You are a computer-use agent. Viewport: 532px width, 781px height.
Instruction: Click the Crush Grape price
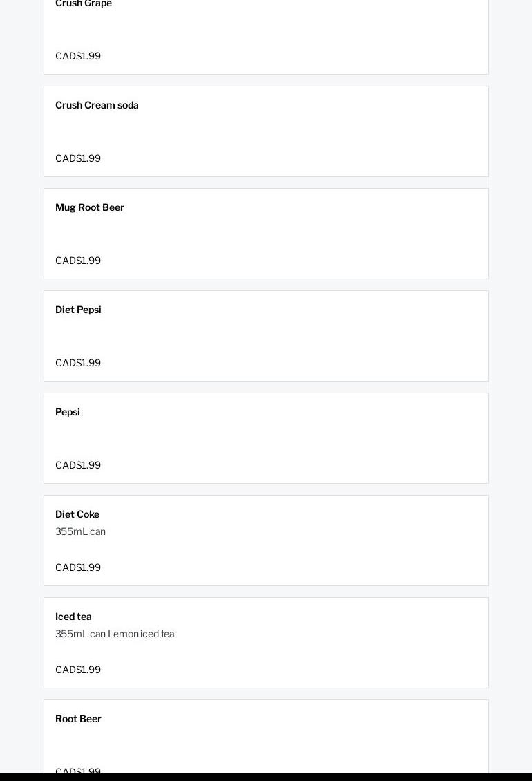click(78, 57)
